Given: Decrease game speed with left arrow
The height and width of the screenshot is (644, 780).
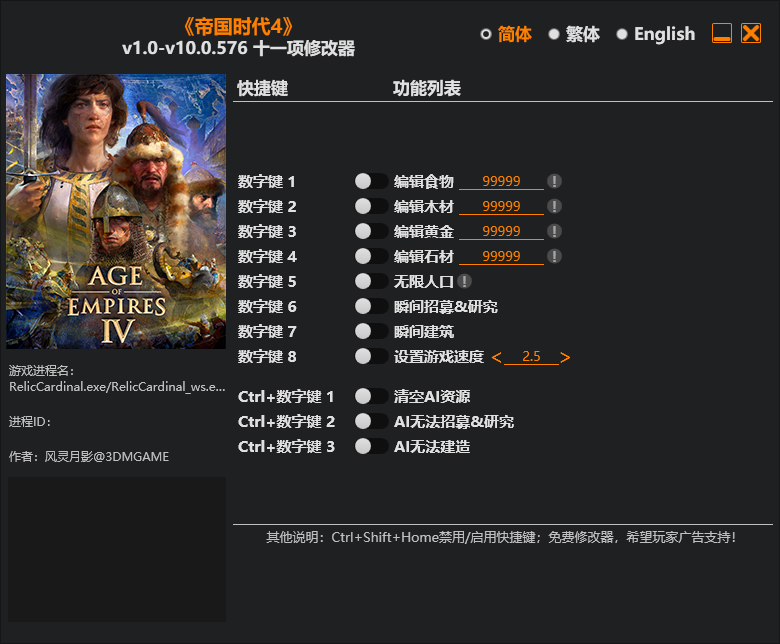Looking at the screenshot, I should (x=496, y=357).
